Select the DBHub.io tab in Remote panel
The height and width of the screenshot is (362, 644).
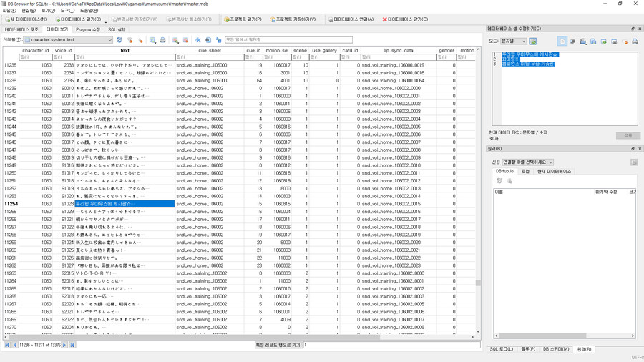[x=504, y=171]
